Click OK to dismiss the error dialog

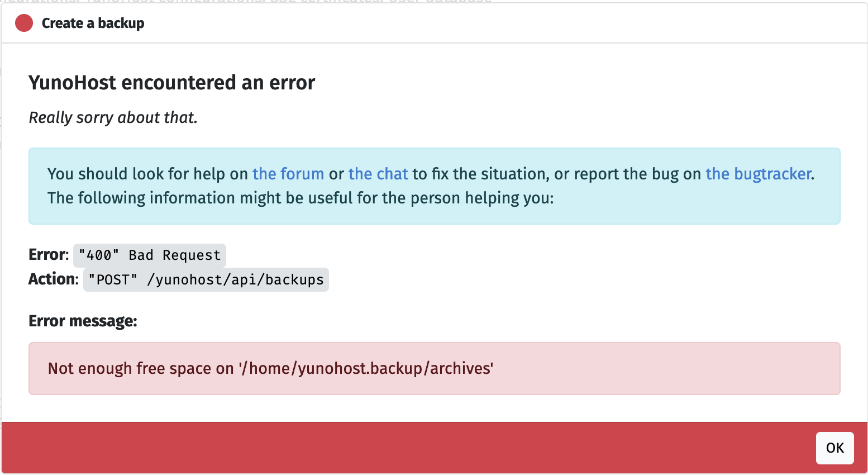[834, 448]
